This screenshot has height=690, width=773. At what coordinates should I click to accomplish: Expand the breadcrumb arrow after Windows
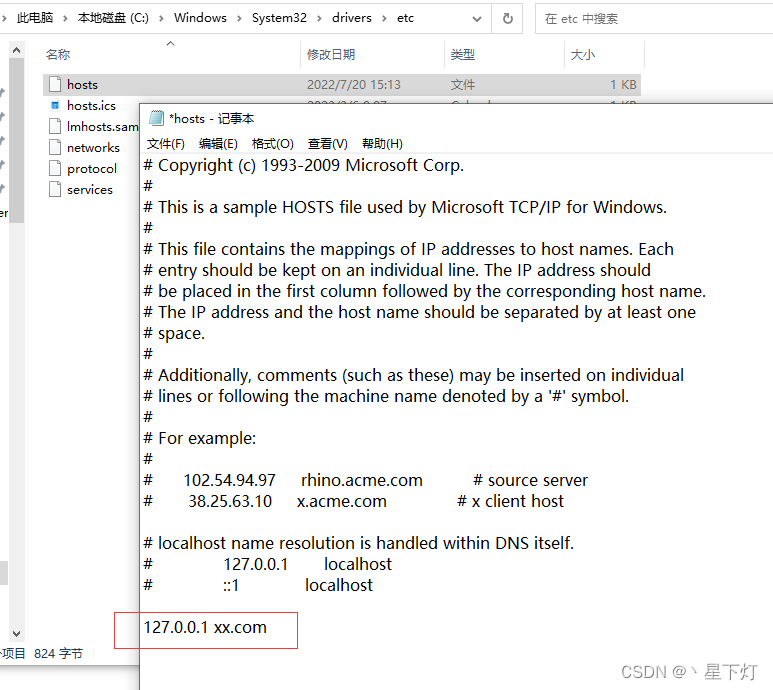[239, 18]
